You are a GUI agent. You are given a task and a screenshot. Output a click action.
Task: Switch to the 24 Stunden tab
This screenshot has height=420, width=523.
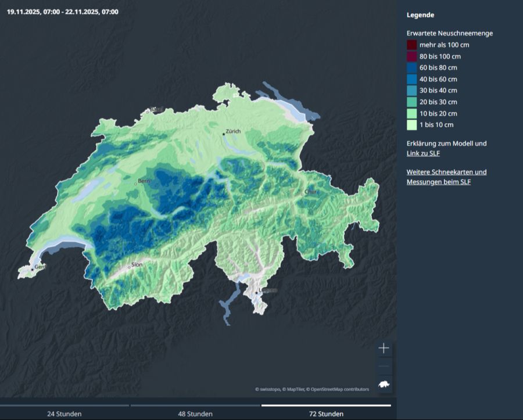64,413
